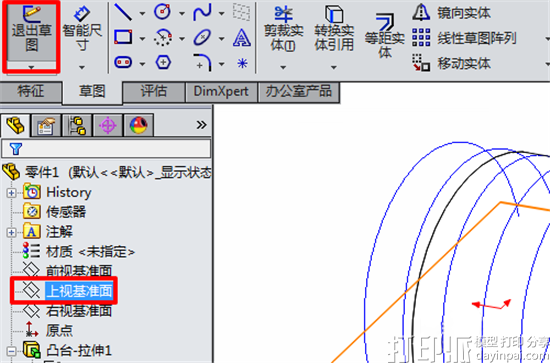Open the Spline tool dropdown arrow
The width and height of the screenshot is (550, 363).
(221, 14)
